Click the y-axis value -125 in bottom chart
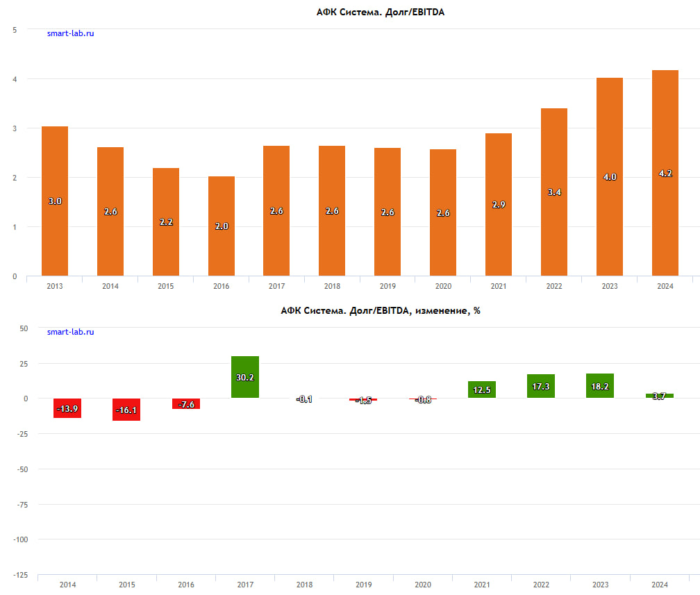700x595 pixels. click(x=21, y=576)
